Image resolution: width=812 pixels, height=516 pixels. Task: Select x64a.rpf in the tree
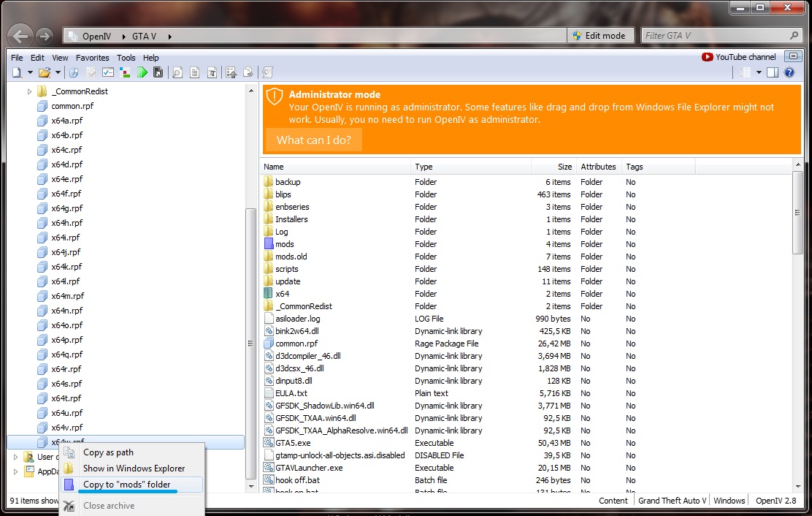click(x=66, y=121)
